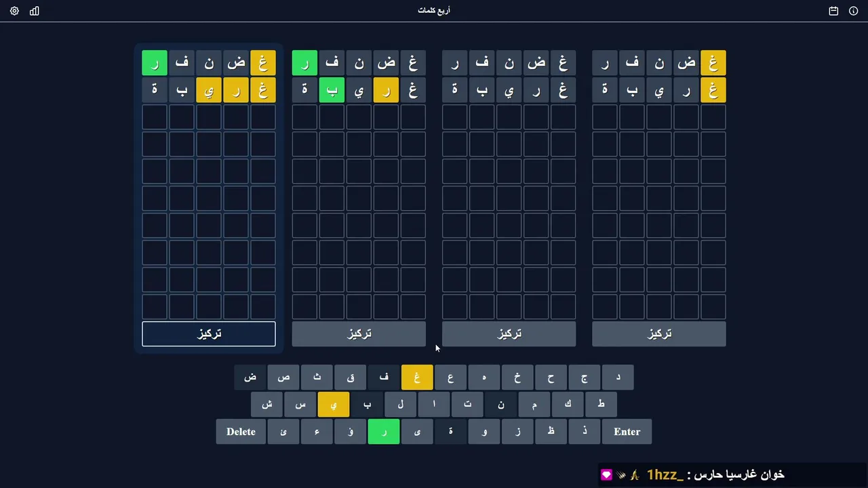Open the info circle icon
The image size is (868, 488).
854,11
